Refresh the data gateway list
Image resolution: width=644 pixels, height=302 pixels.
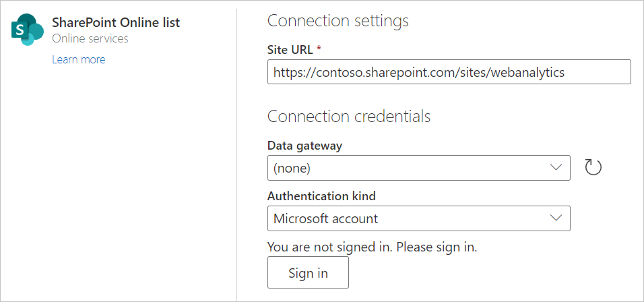[593, 167]
